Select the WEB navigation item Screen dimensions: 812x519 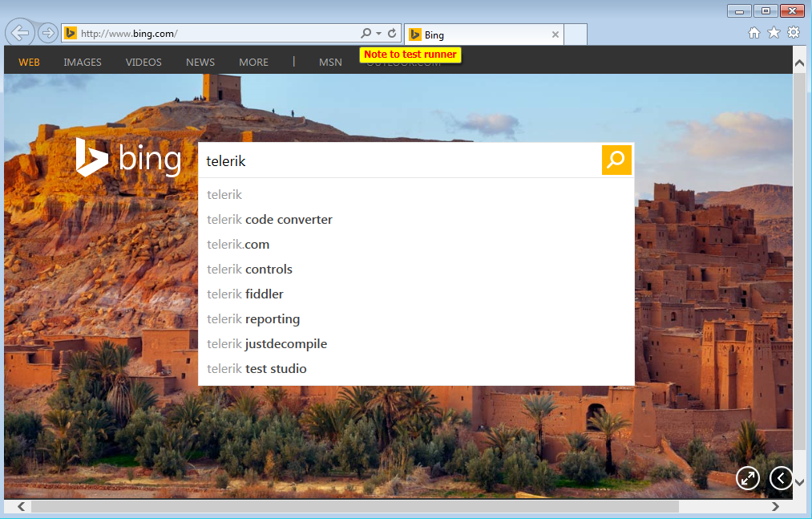coord(29,63)
